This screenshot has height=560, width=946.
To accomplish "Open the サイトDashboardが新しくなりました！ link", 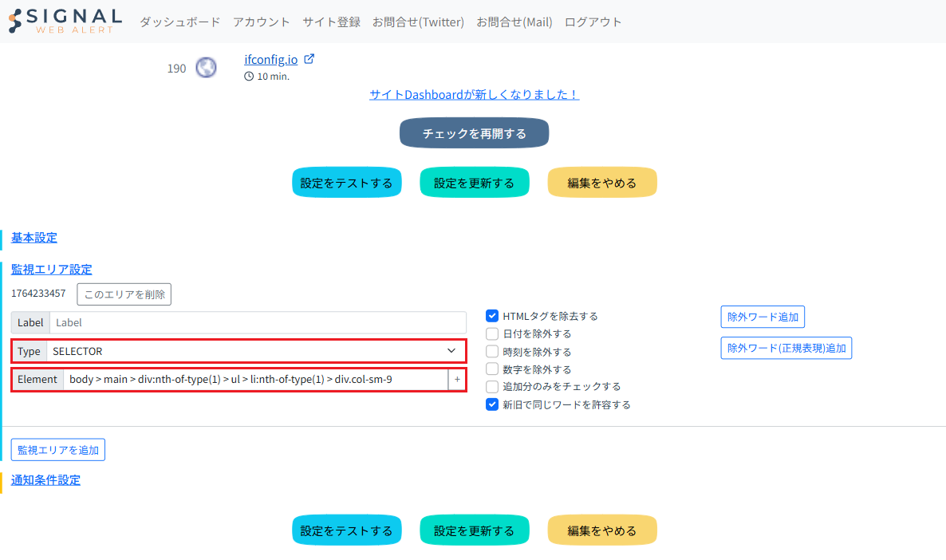I will (474, 95).
